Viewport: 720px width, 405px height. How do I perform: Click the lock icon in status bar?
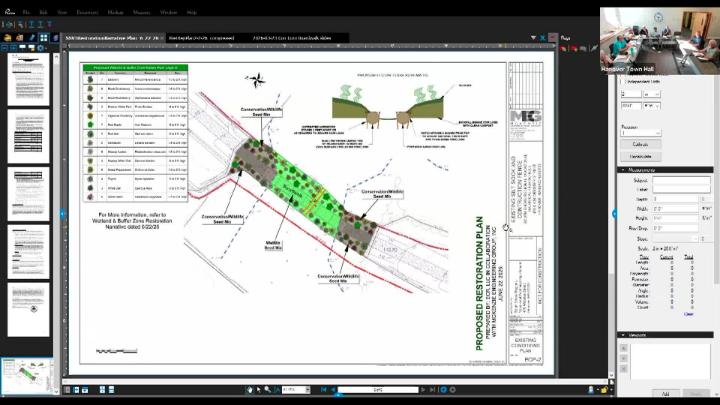click(x=604, y=390)
